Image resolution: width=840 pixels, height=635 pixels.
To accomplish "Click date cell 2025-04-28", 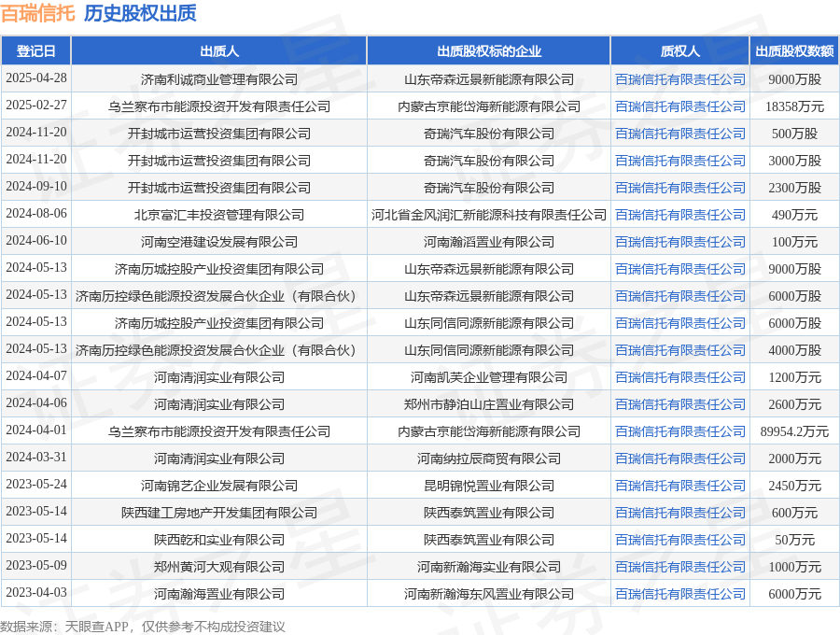I will point(36,78).
